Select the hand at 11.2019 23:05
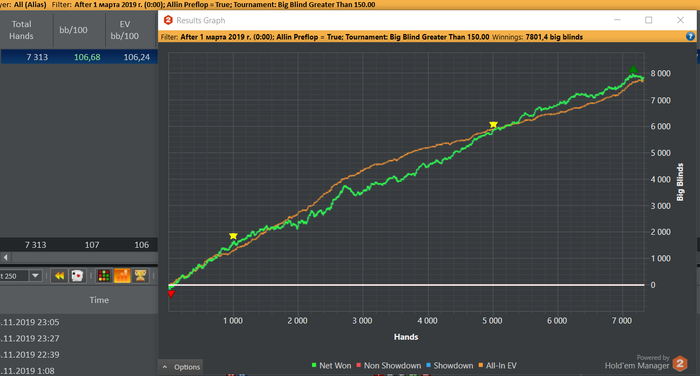This screenshot has height=376, width=700. click(x=30, y=322)
